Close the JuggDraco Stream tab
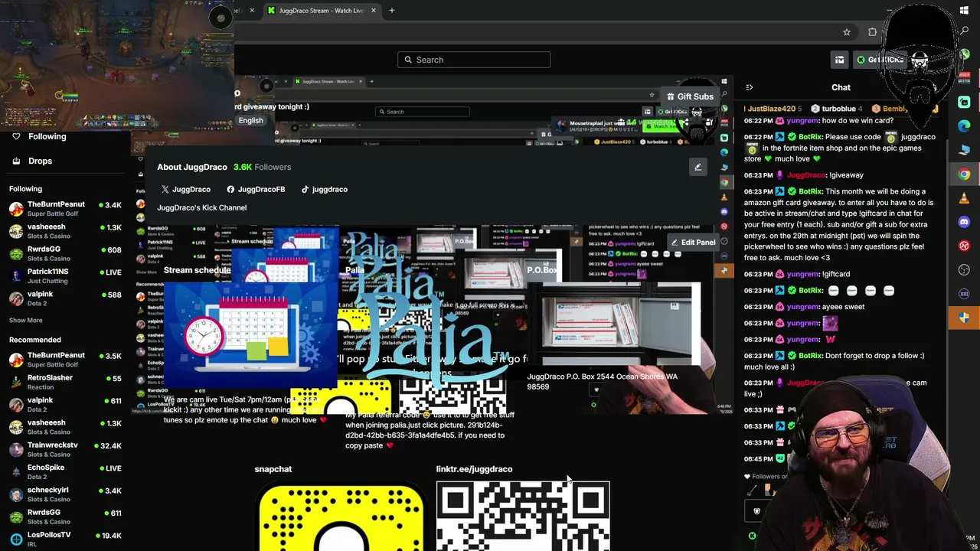Screen dimensions: 980x551 [x=374, y=11]
